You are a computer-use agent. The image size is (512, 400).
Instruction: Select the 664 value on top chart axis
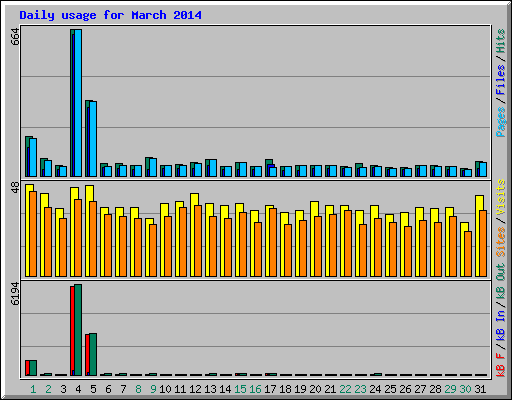pyautogui.click(x=15, y=37)
